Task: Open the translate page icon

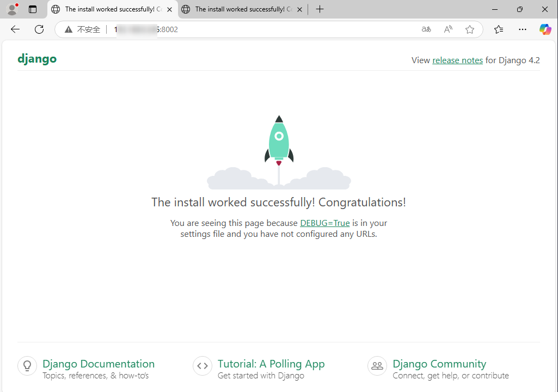Action: pos(426,29)
